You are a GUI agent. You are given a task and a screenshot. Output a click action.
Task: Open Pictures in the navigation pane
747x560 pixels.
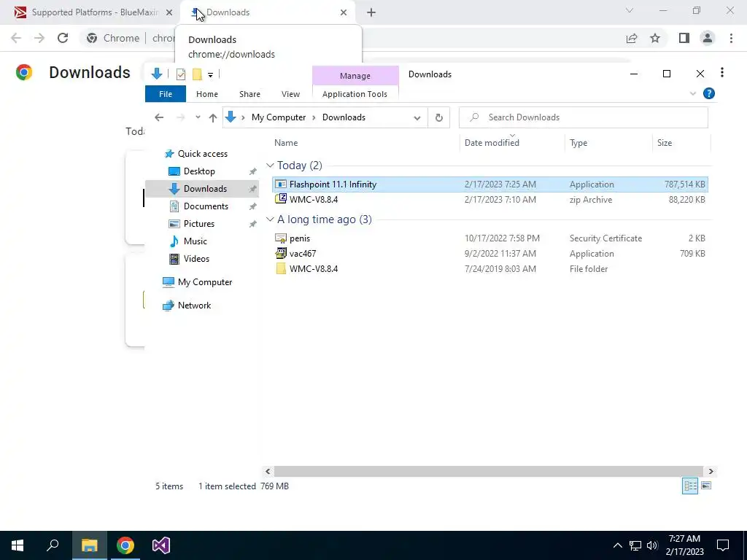[x=199, y=224]
